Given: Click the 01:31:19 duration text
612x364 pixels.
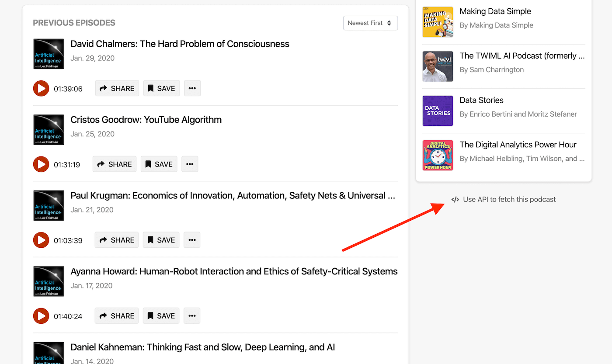Looking at the screenshot, I should coord(67,165).
